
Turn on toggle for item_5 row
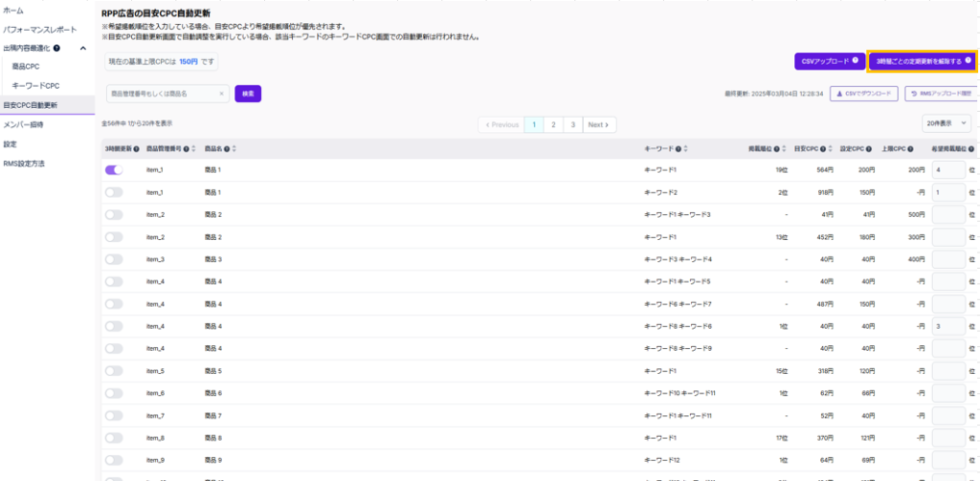tap(114, 371)
